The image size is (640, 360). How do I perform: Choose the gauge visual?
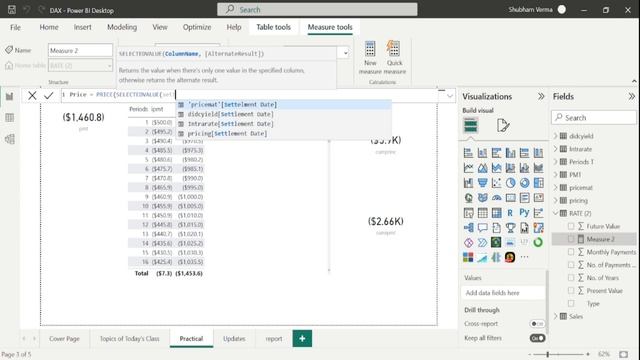click(496, 198)
